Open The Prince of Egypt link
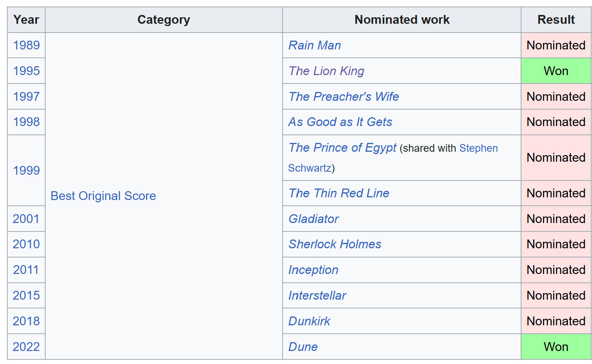The height and width of the screenshot is (364, 592). (342, 148)
